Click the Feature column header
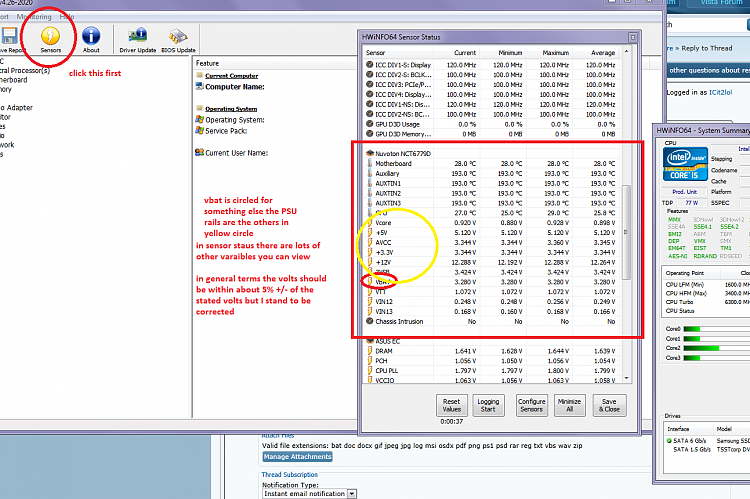 click(207, 63)
